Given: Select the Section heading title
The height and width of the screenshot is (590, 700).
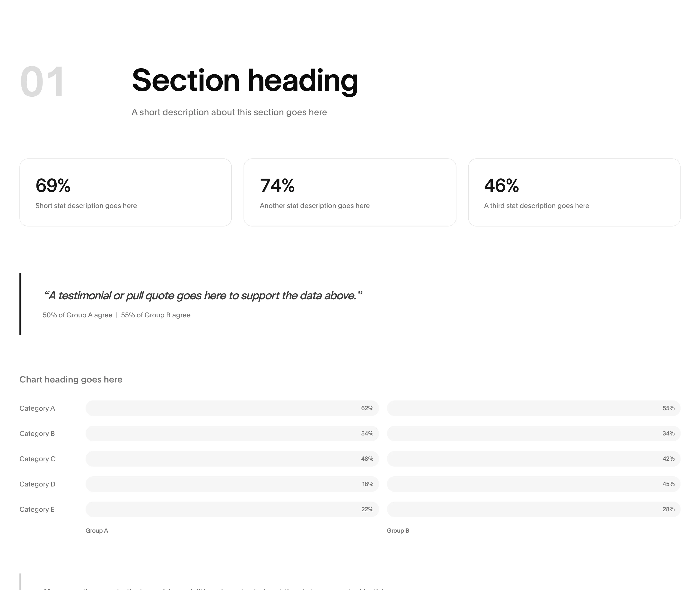Looking at the screenshot, I should click(x=245, y=81).
